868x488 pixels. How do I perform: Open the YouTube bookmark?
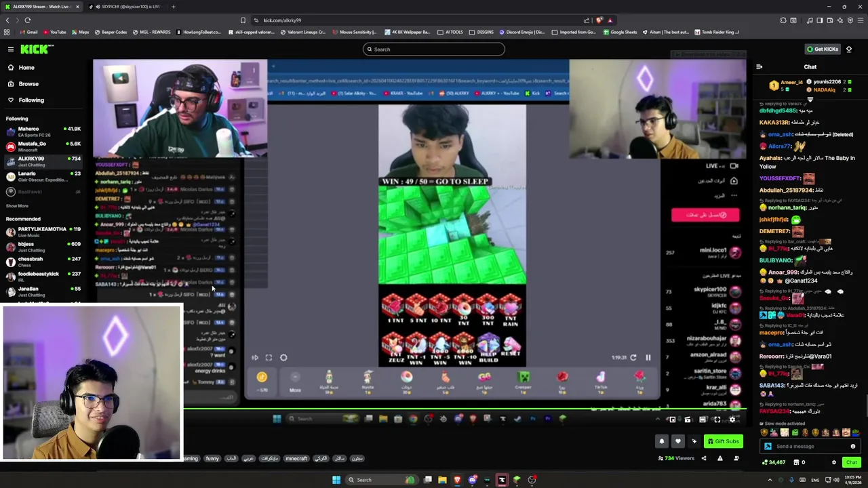[54, 32]
